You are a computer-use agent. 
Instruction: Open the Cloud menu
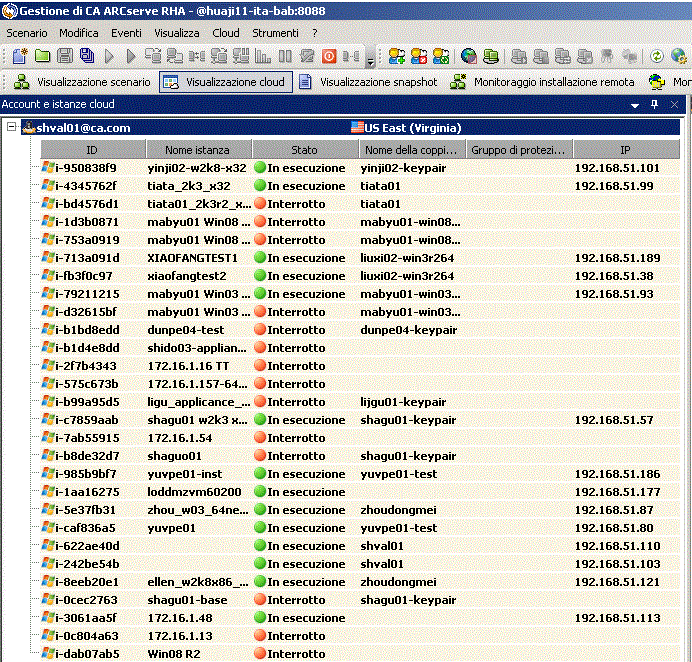[x=226, y=33]
